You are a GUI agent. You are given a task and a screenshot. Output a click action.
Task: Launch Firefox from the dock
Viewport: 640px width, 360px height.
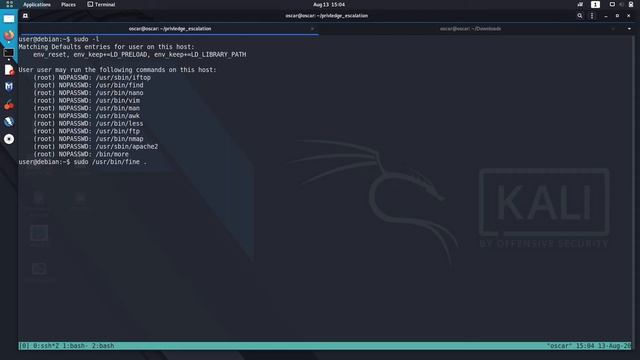(x=9, y=36)
